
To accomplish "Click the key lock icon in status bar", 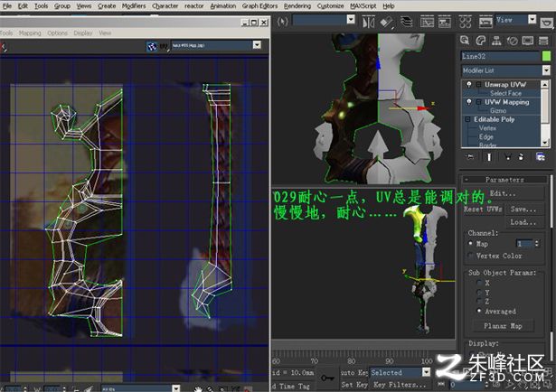I will coord(327,378).
